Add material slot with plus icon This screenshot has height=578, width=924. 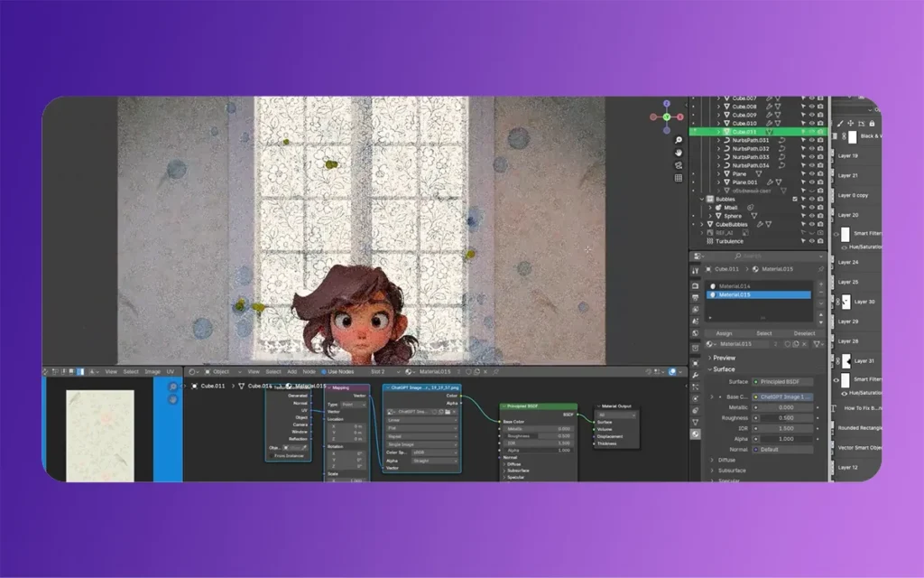click(821, 284)
